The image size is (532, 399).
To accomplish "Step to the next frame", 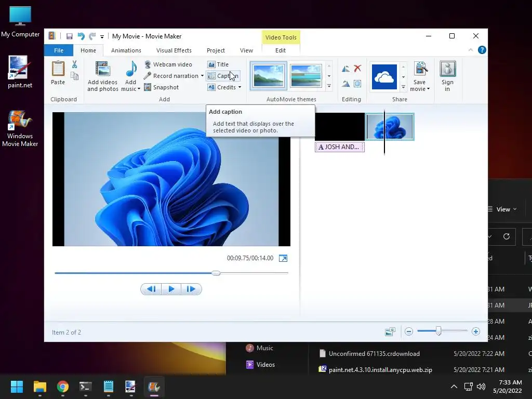I will pos(191,289).
